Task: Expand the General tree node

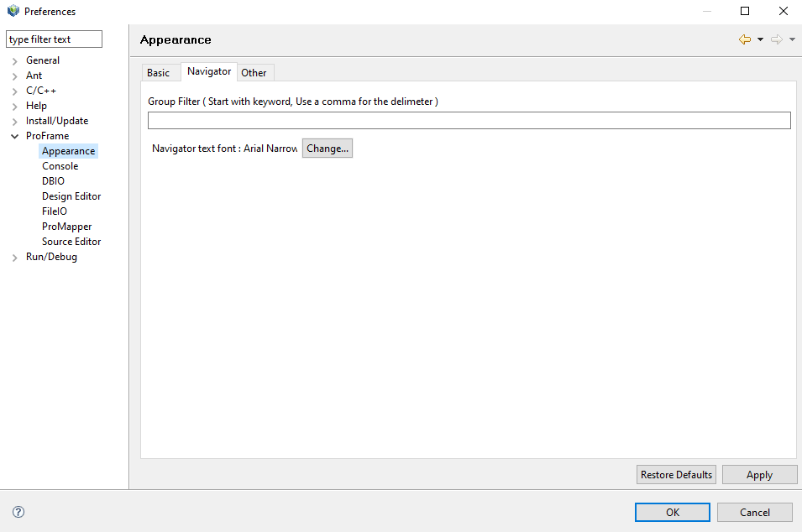Action: pyautogui.click(x=15, y=61)
